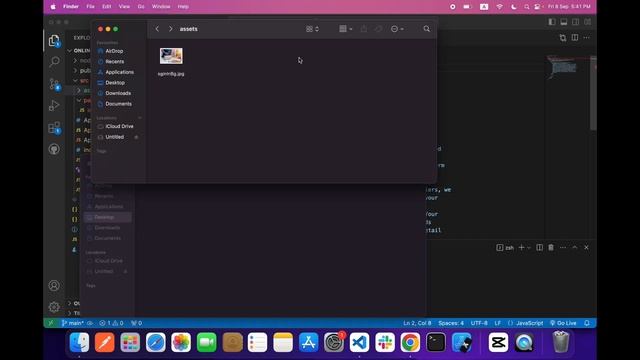640x360 pixels.
Task: Open the File menu in the menu bar
Action: tap(90, 7)
